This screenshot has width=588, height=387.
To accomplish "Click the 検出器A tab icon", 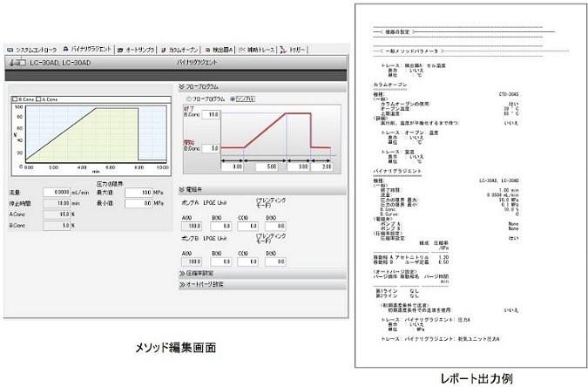I will pyautogui.click(x=207, y=50).
